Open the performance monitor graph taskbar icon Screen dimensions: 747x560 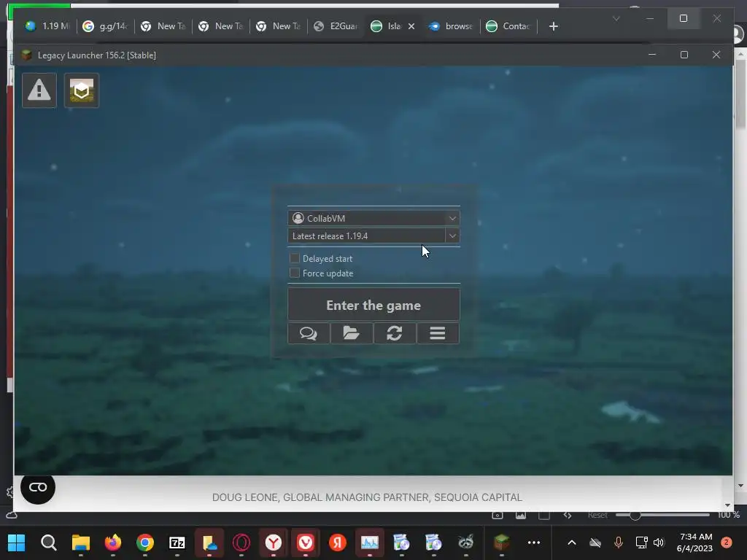[370, 542]
